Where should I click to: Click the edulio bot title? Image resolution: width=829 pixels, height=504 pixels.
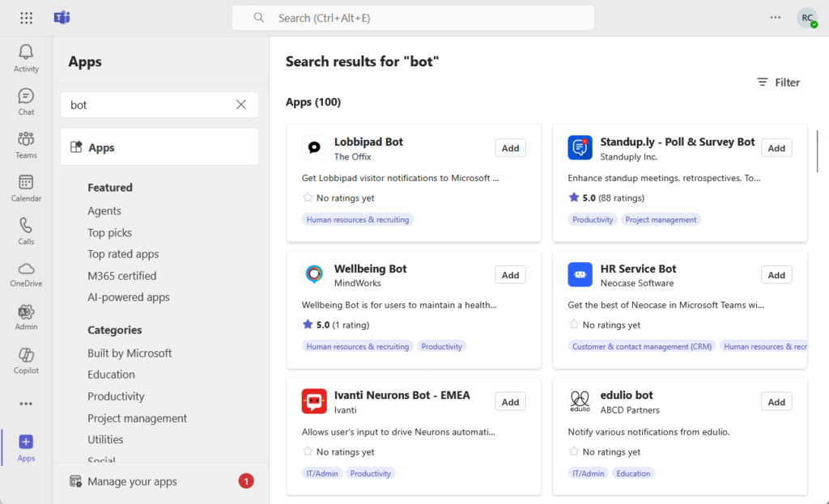[627, 395]
